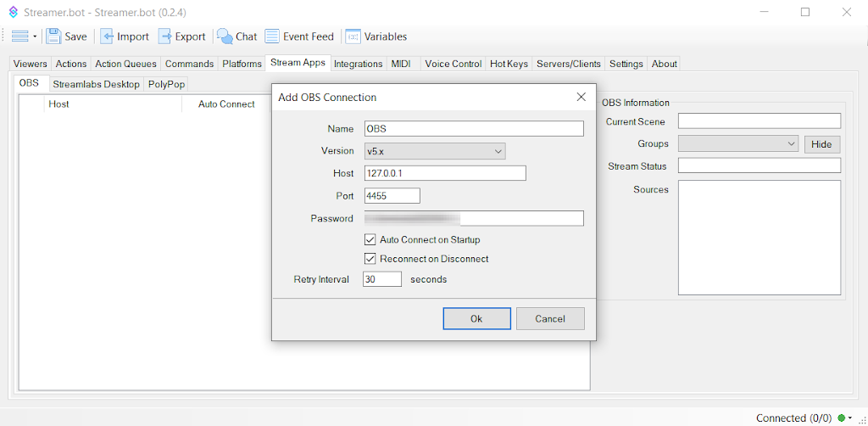The height and width of the screenshot is (426, 868).
Task: Close the Add OBS Connection dialog
Action: click(581, 97)
